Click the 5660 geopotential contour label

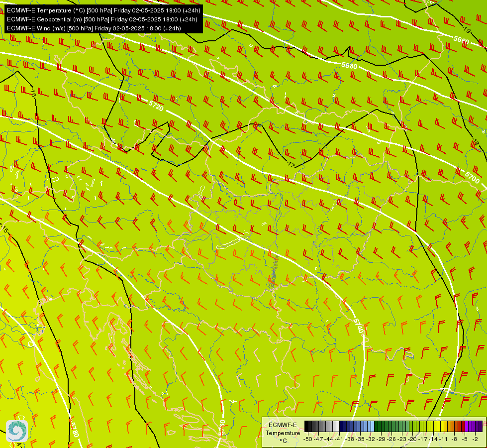[461, 40]
